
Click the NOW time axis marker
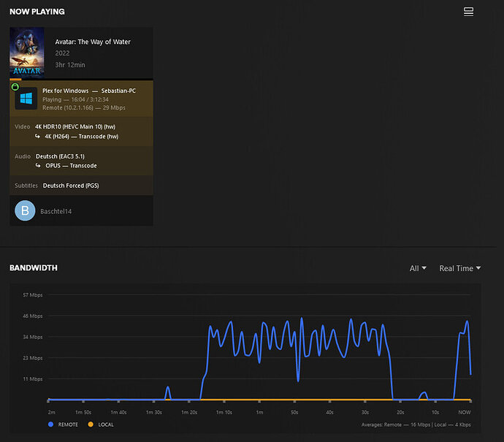click(x=464, y=412)
